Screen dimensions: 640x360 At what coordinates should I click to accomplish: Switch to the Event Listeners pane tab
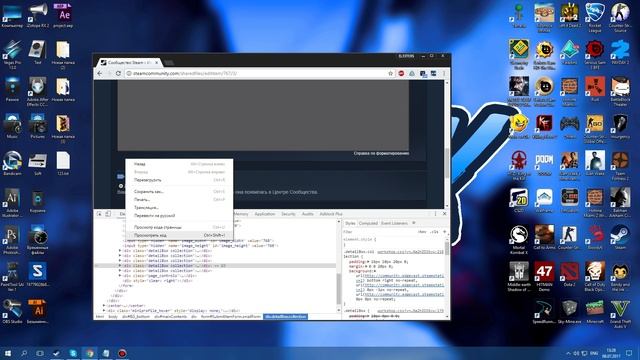[x=394, y=223]
